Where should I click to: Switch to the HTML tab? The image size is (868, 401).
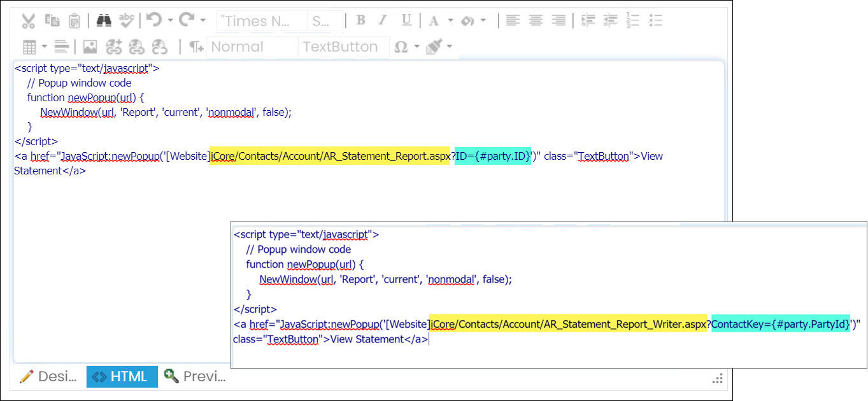122,376
